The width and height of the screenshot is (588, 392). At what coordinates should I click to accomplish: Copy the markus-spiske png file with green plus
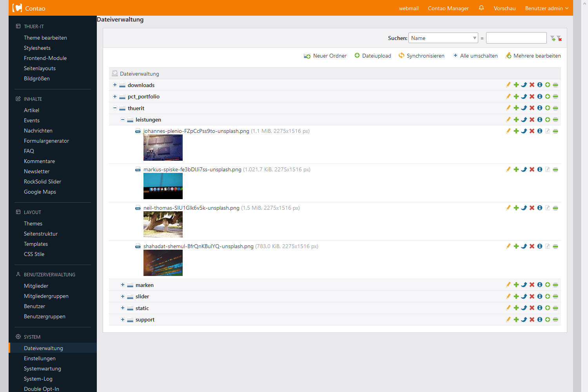point(516,169)
